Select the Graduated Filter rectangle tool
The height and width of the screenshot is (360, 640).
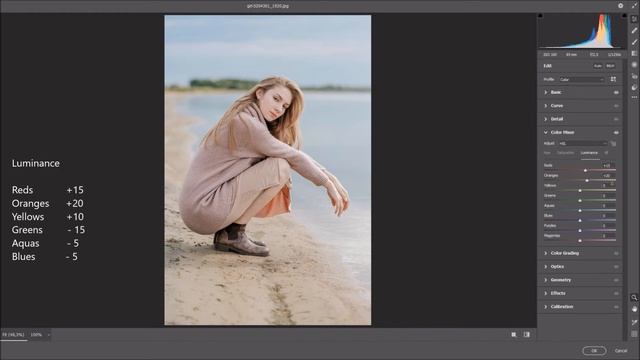coord(634,53)
